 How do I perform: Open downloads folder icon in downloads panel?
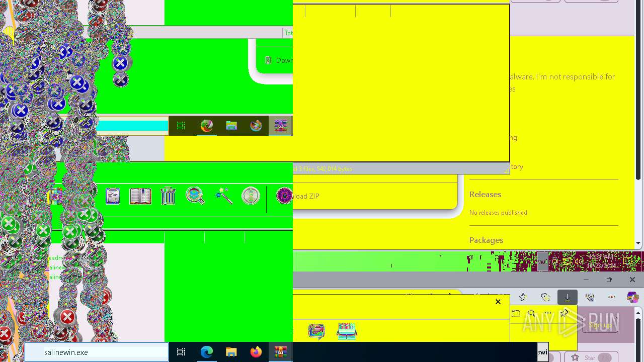pos(516,313)
